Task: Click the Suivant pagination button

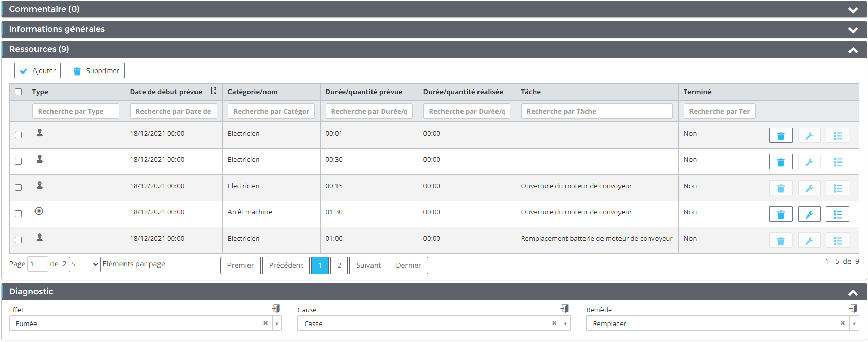Action: pos(368,265)
